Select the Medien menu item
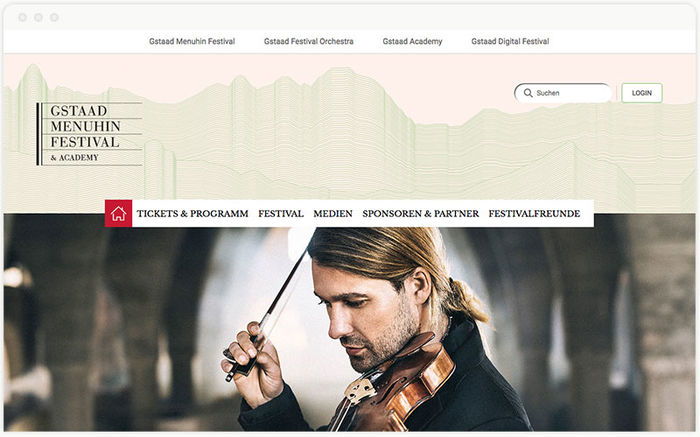Image resolution: width=700 pixels, height=437 pixels. [x=333, y=214]
